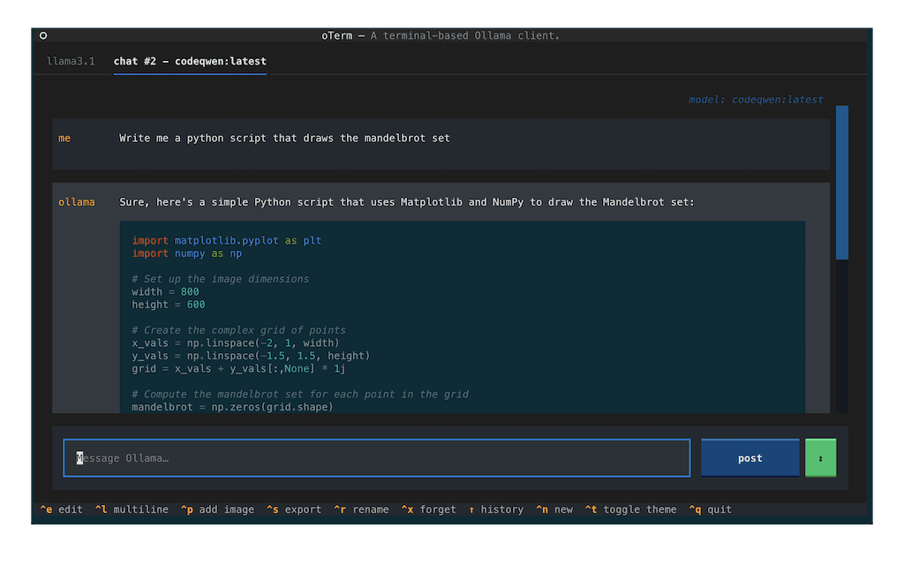Click ^e edit in the footer
The height and width of the screenshot is (588, 904).
[61, 509]
